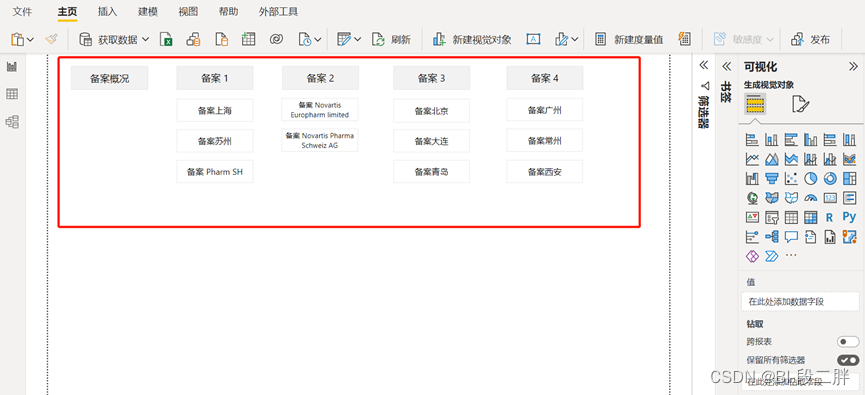Click the Recent sources icon
Screen dimensions: 865x395
click(305, 39)
